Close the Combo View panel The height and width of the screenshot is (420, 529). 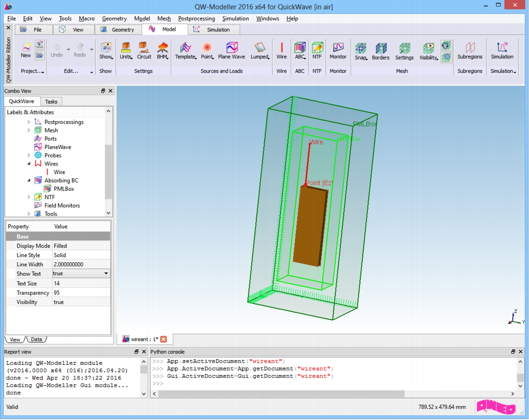[x=111, y=91]
